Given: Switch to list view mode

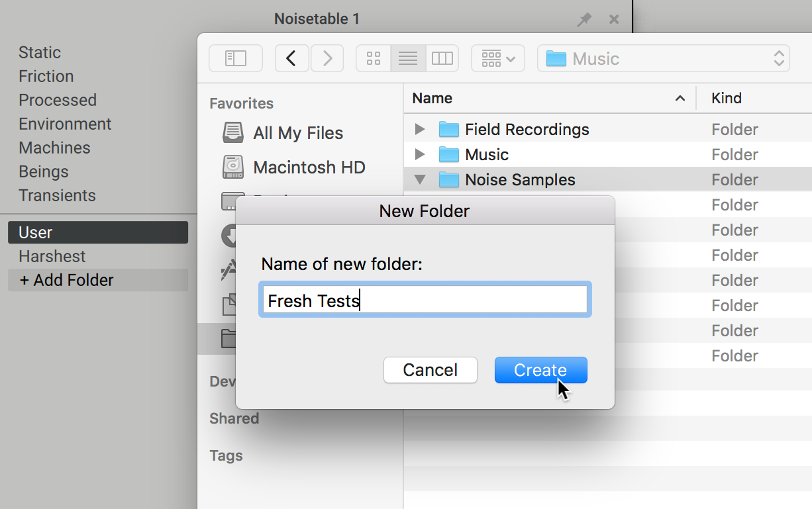Looking at the screenshot, I should pyautogui.click(x=407, y=58).
